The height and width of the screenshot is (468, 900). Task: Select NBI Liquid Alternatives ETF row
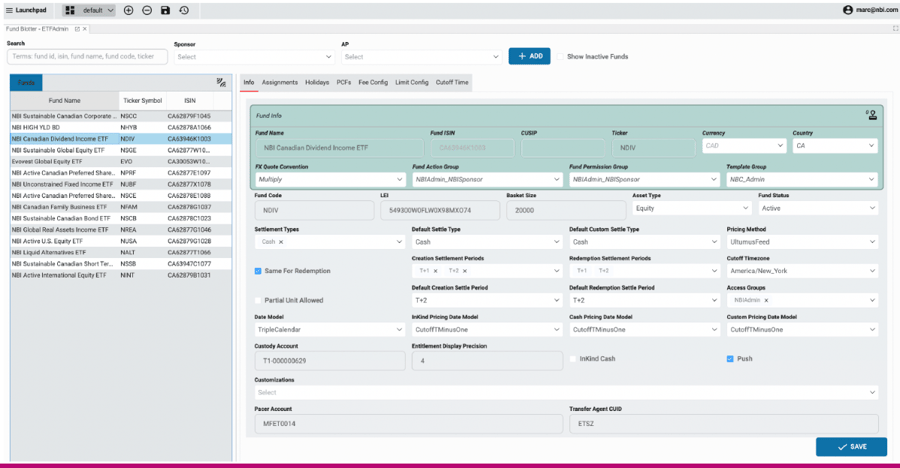(121, 253)
